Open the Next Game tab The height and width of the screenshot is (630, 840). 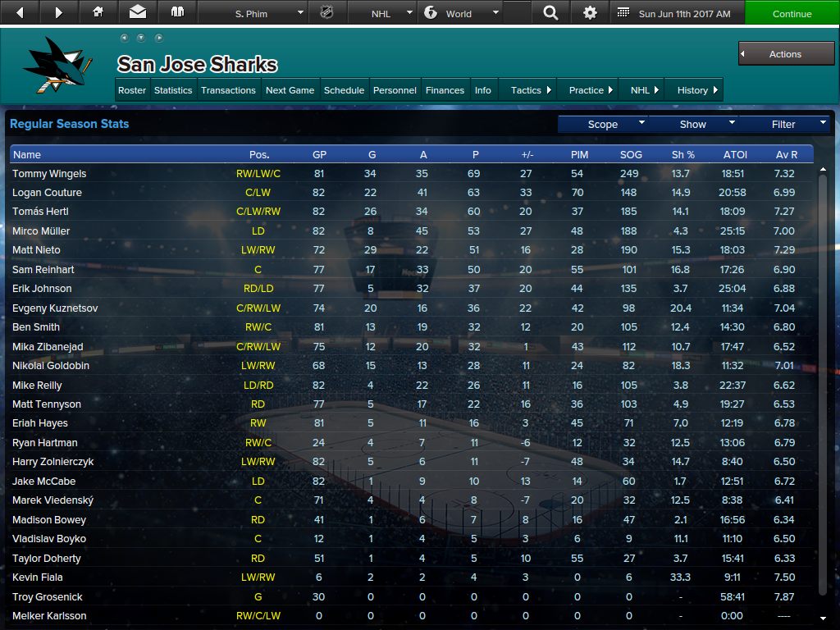pyautogui.click(x=290, y=90)
